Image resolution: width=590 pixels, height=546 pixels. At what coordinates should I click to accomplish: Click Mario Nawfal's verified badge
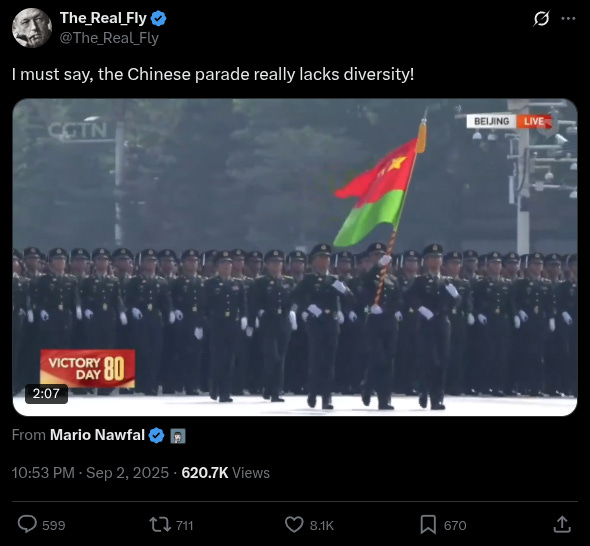pos(156,435)
